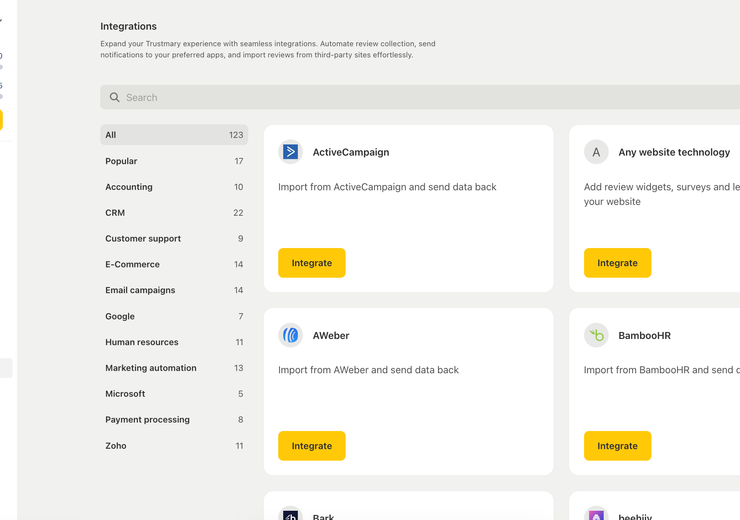Click the AWeber logo icon
The width and height of the screenshot is (740, 520).
coord(290,335)
